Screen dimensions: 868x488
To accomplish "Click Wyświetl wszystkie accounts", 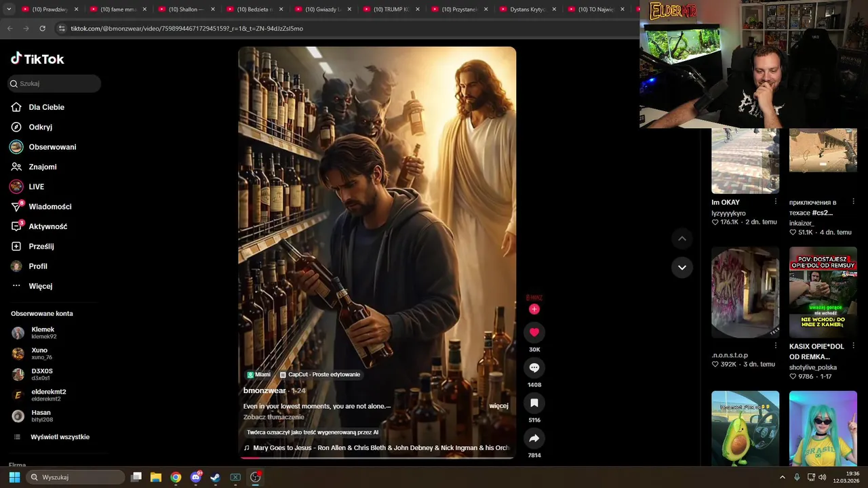I will pyautogui.click(x=60, y=437).
